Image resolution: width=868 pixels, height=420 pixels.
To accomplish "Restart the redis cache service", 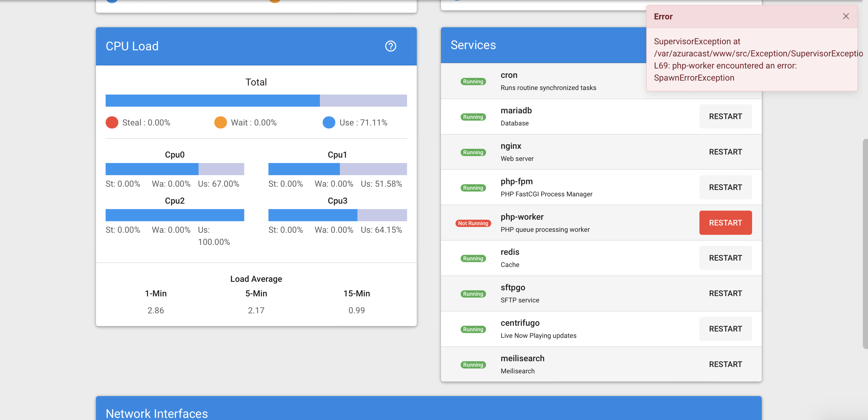I will 725,258.
